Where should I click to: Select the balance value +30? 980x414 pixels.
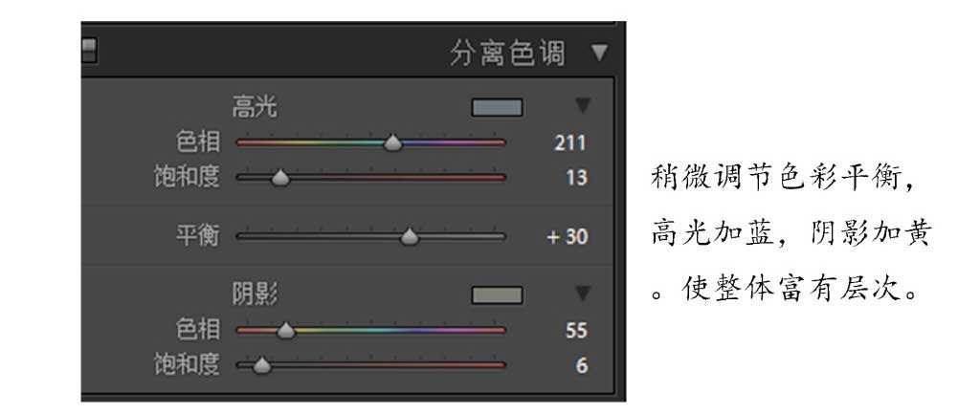point(567,237)
